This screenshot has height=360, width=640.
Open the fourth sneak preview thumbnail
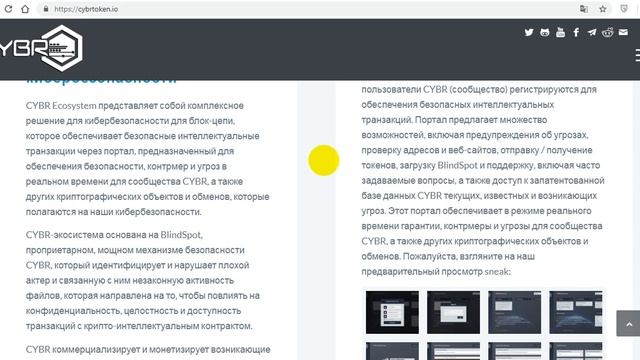(x=576, y=312)
